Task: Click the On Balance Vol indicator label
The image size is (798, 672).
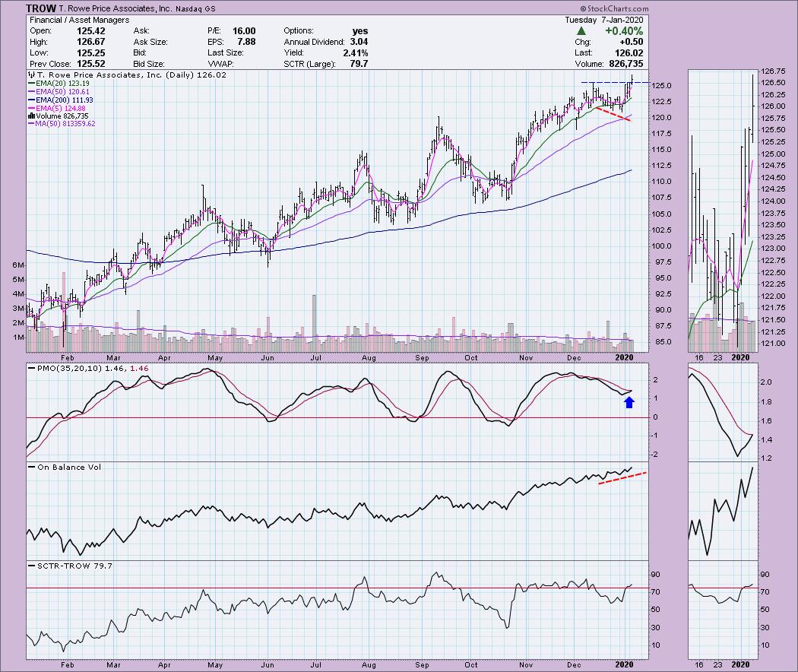Action: (65, 467)
